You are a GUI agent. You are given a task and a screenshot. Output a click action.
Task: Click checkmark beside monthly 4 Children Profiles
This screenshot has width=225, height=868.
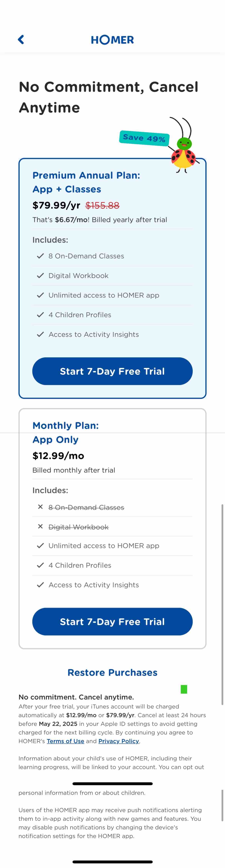[x=40, y=565]
